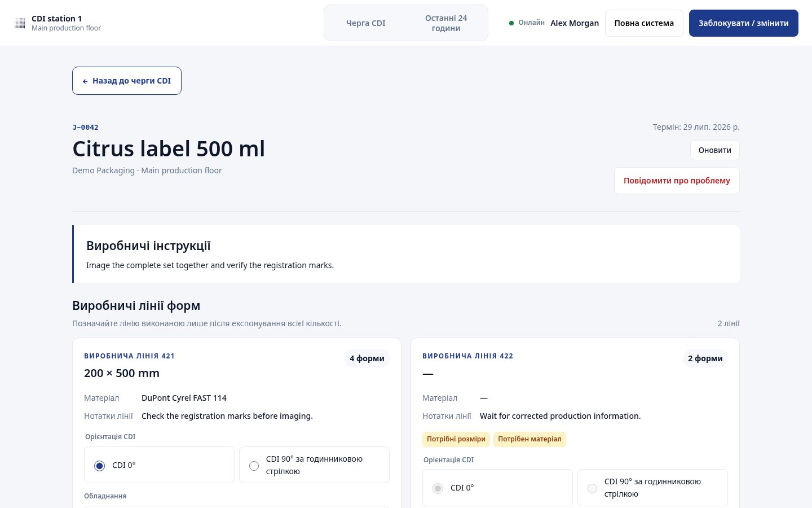812x508 pixels.
Task: Click the Оновити refresh button
Action: tap(715, 150)
